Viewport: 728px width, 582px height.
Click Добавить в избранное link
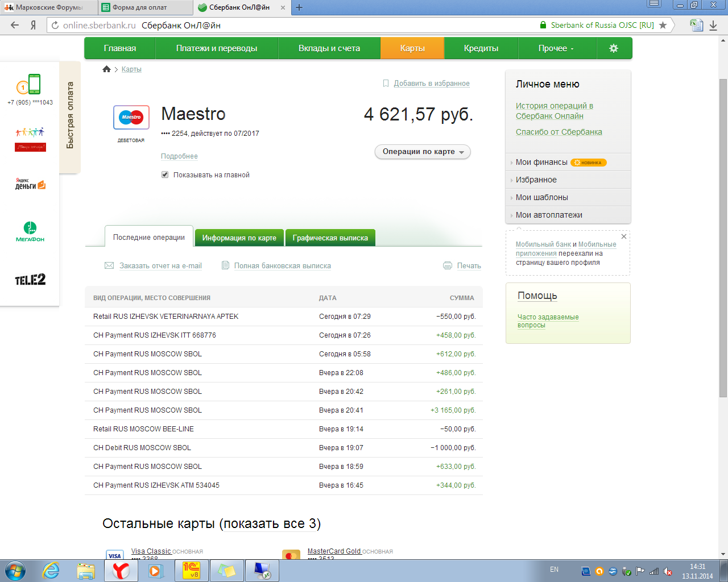click(x=432, y=83)
